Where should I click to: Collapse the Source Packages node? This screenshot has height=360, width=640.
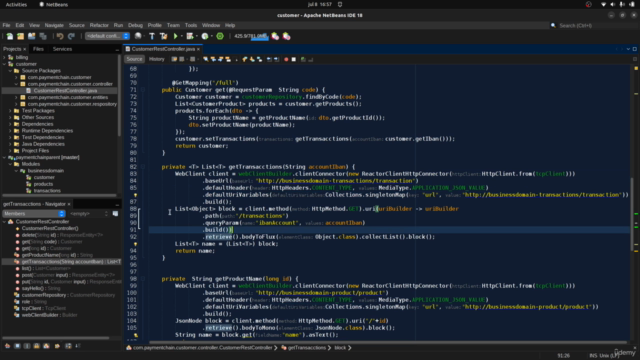(10, 71)
